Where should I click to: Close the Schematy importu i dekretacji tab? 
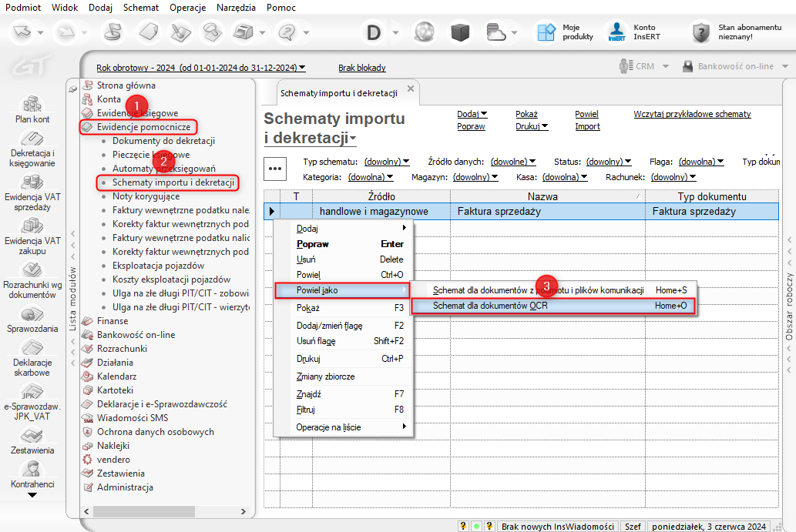(411, 89)
